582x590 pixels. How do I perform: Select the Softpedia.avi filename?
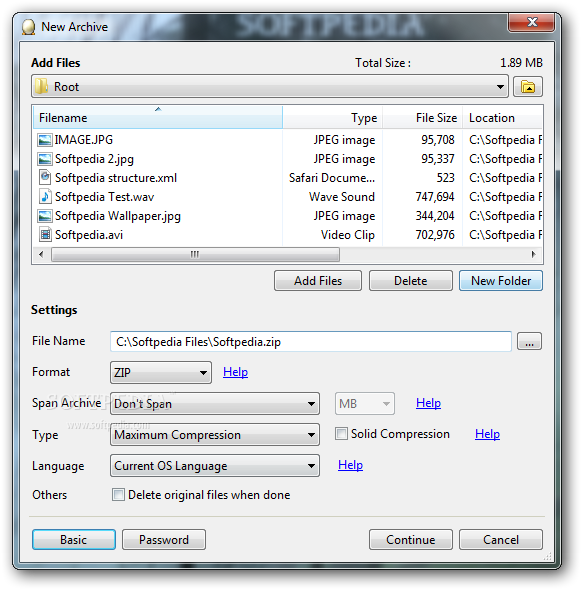click(89, 235)
